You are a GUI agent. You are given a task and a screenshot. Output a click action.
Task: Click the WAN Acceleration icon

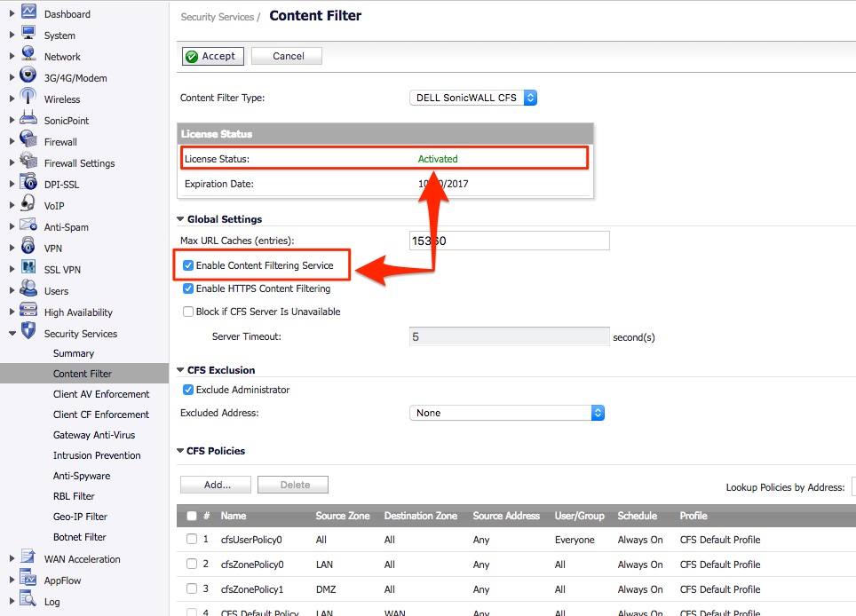28,556
